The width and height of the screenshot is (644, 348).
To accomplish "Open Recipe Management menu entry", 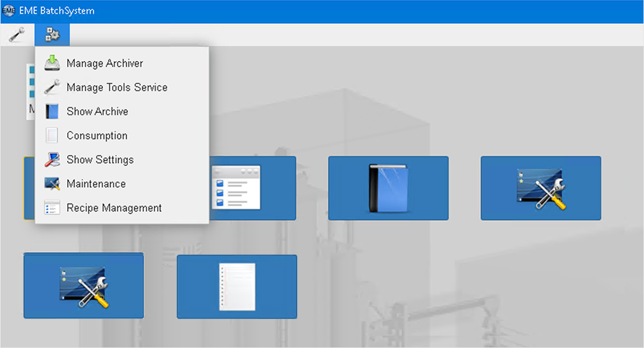I will pyautogui.click(x=122, y=208).
